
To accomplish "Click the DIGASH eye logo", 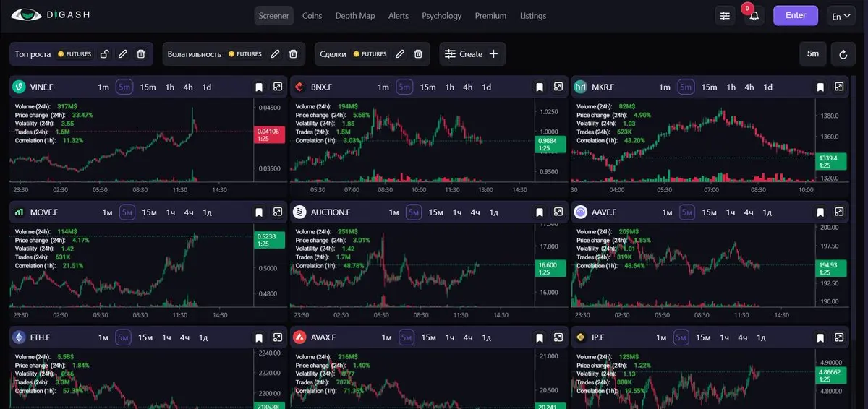I will coord(27,15).
